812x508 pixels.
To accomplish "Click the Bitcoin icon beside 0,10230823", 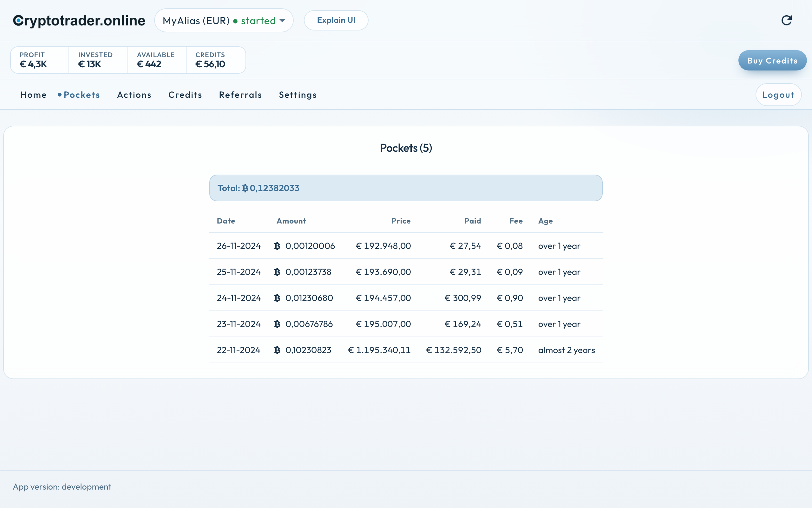I will pyautogui.click(x=277, y=351).
